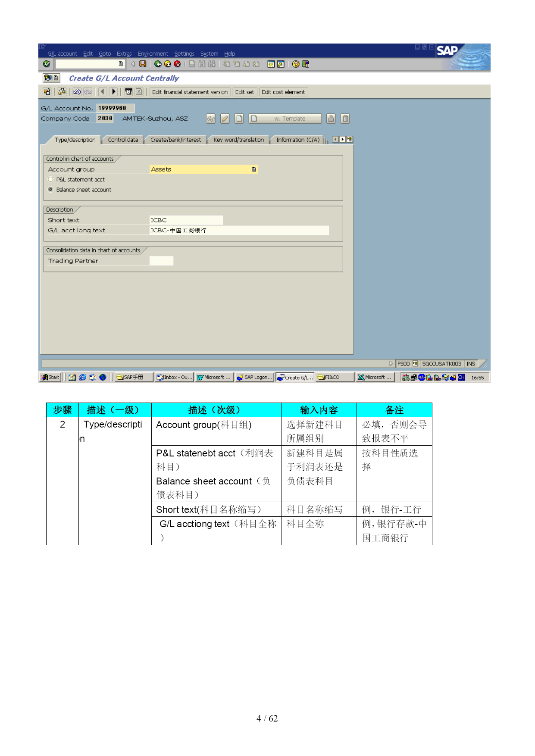Click the Print icon in standard toolbar
Screen dimensions: 535x756
192,64
